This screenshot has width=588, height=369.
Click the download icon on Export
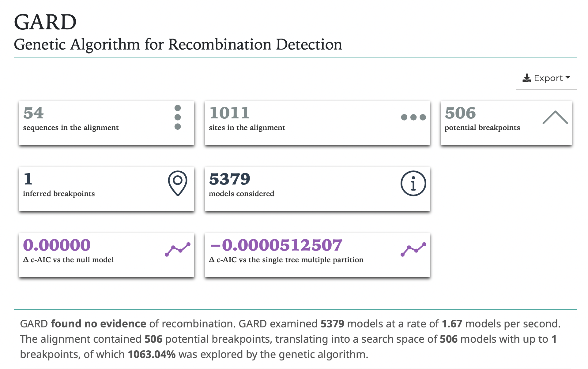[x=526, y=78]
